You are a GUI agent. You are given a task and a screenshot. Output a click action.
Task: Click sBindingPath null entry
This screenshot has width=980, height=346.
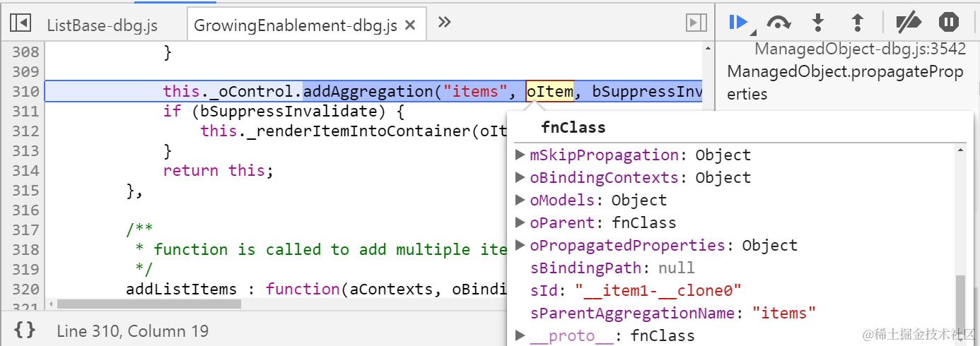pyautogui.click(x=612, y=268)
